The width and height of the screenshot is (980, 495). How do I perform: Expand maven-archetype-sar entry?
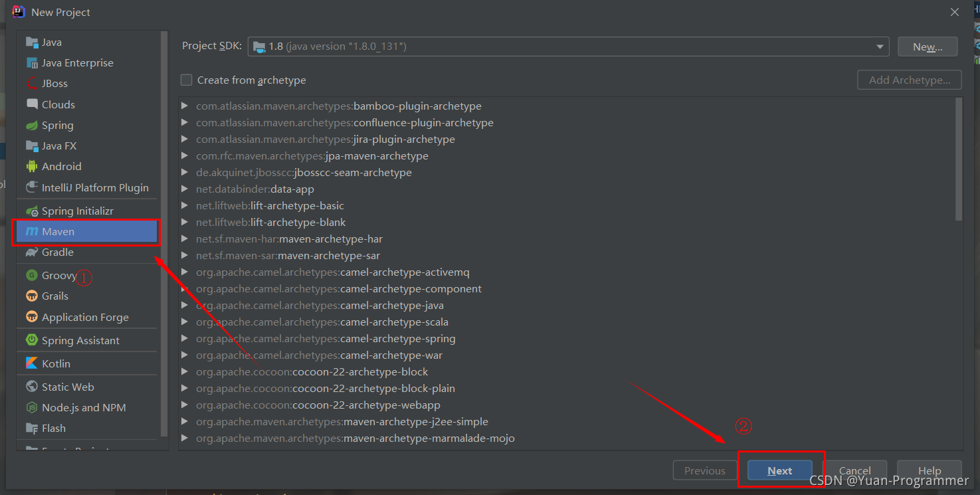pyautogui.click(x=185, y=256)
